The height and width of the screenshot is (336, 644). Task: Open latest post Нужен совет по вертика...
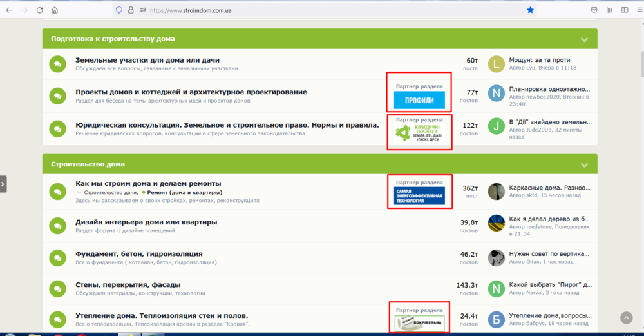coord(549,254)
